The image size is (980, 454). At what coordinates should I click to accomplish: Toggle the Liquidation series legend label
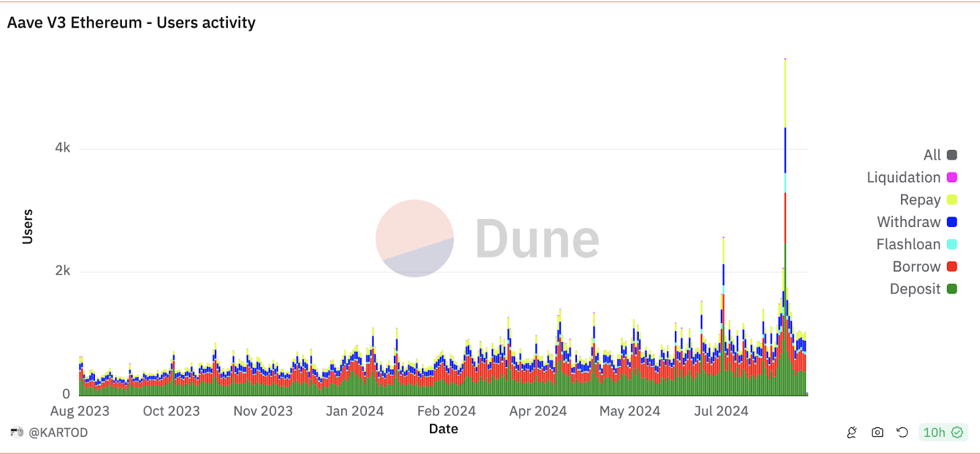[x=903, y=177]
